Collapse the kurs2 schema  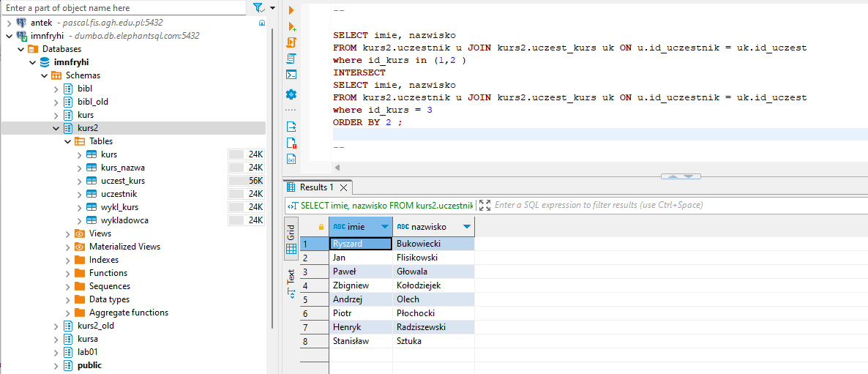56,128
